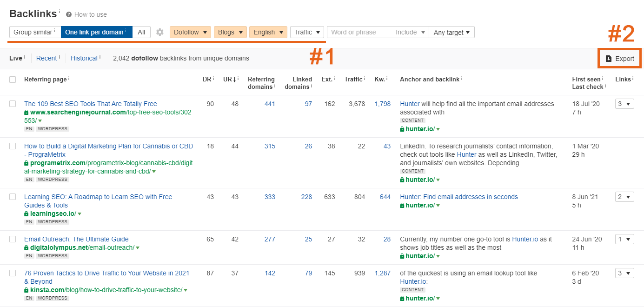The height and width of the screenshot is (307, 644).
Task: Expand the caret after learningseo.io URL
Action: (x=80, y=214)
